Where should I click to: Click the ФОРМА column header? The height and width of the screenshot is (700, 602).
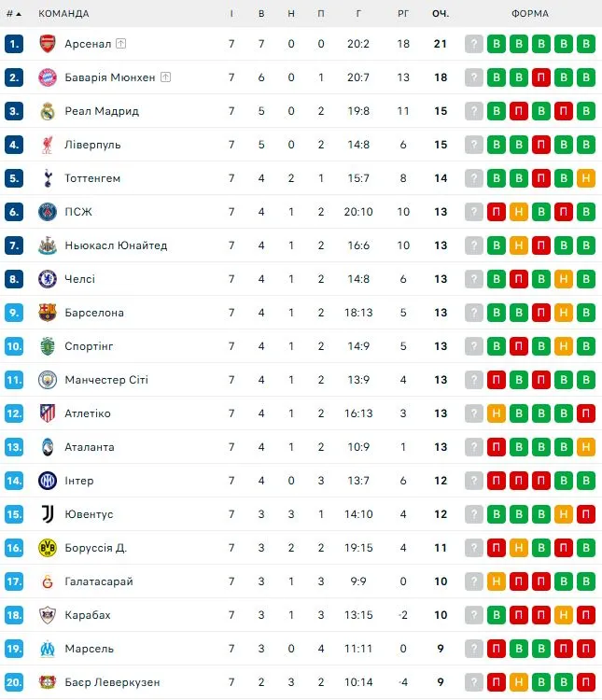(530, 14)
